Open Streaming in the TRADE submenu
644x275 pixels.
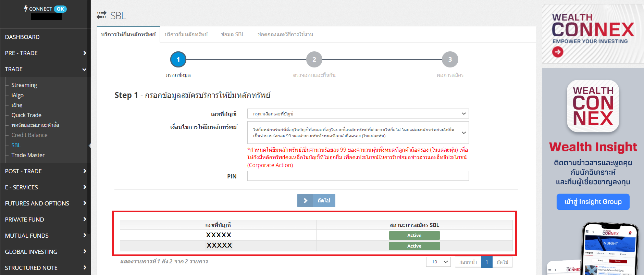[x=24, y=85]
